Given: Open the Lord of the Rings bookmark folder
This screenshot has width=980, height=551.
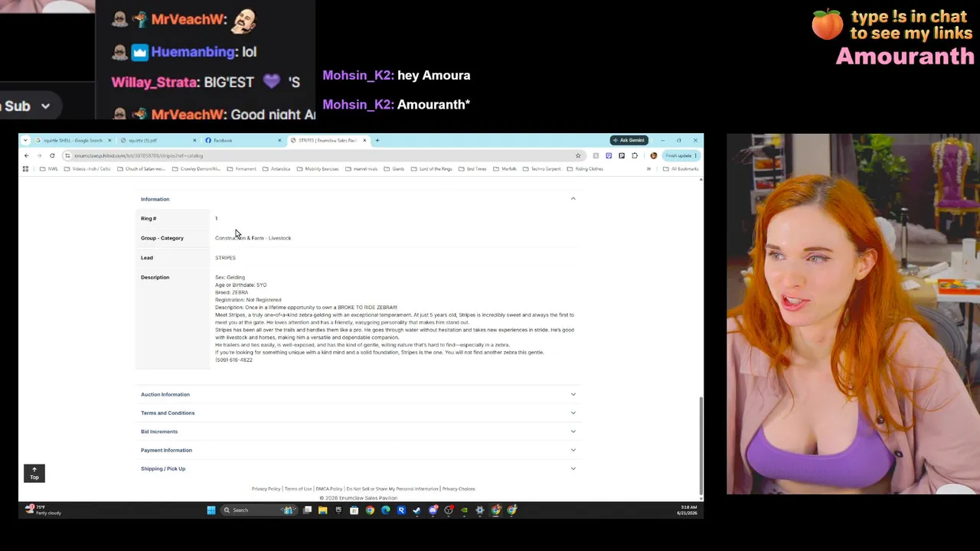Looking at the screenshot, I should tap(431, 169).
